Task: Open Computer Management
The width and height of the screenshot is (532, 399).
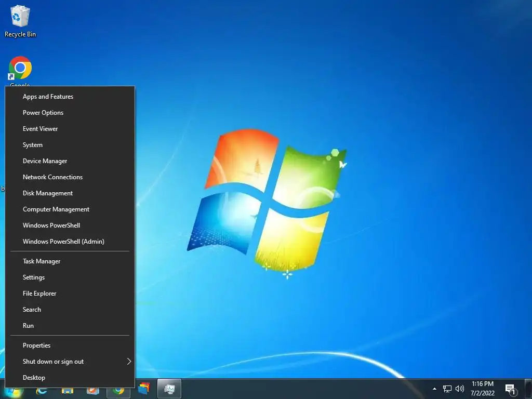Action: tap(70, 209)
